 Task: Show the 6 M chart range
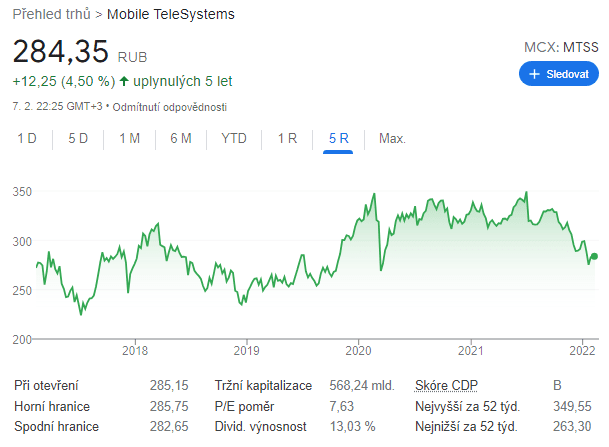tap(181, 138)
